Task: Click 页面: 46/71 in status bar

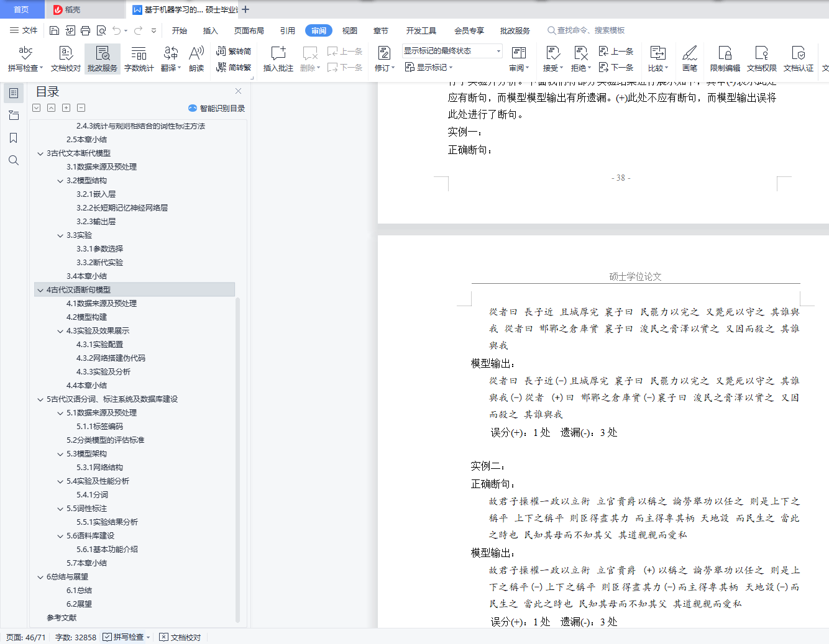Action: tap(26, 637)
